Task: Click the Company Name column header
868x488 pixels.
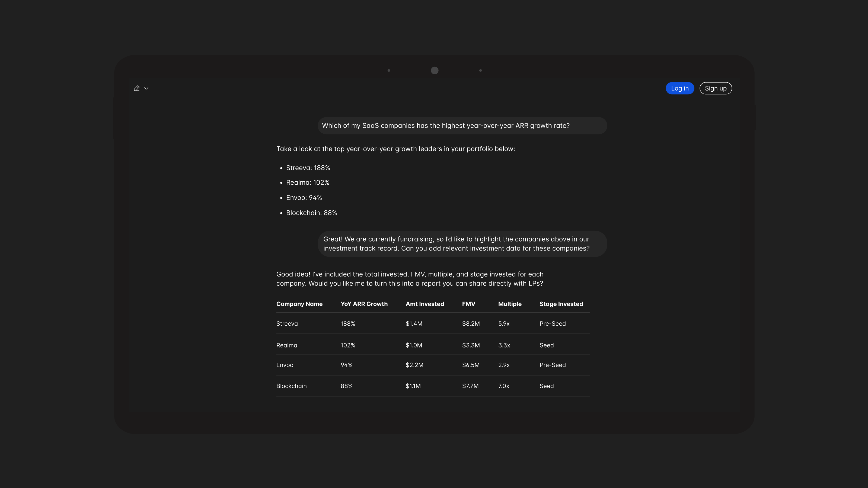Action: tap(299, 304)
